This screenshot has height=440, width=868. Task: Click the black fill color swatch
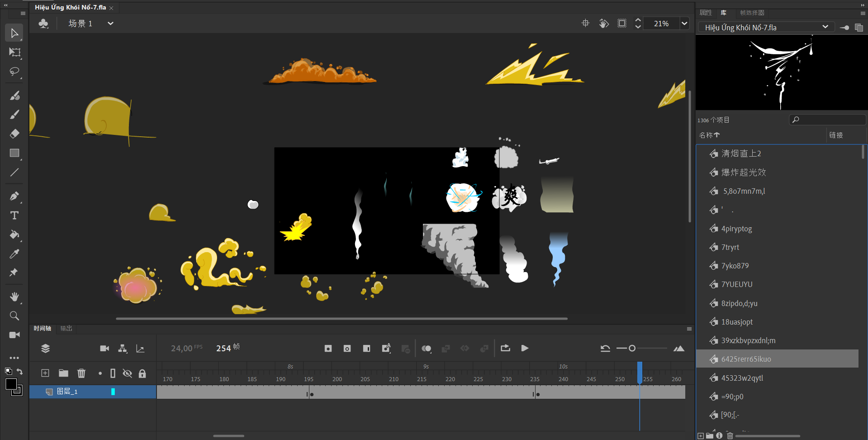[11, 384]
